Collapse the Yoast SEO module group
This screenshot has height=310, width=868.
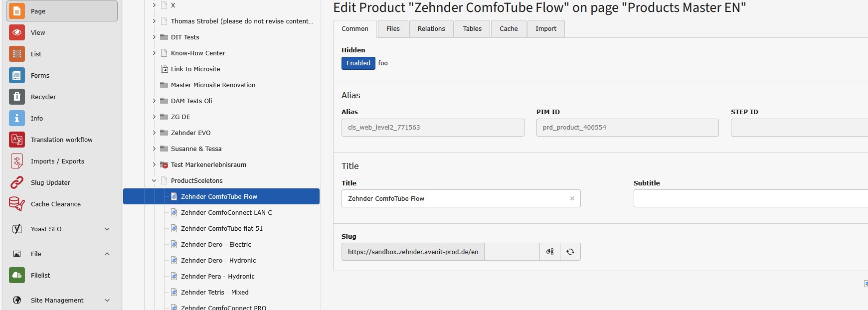(107, 229)
